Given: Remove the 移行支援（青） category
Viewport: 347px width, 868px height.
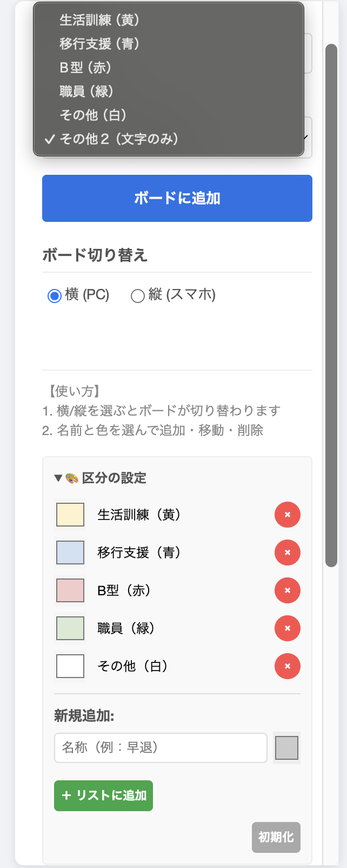Looking at the screenshot, I should [x=287, y=553].
